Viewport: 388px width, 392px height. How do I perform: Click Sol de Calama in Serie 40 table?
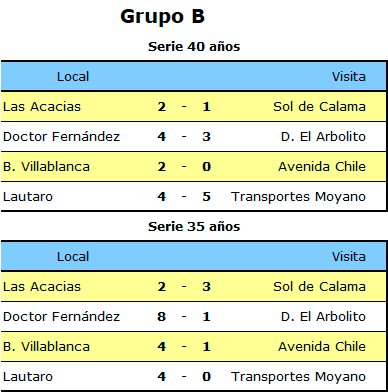319,107
